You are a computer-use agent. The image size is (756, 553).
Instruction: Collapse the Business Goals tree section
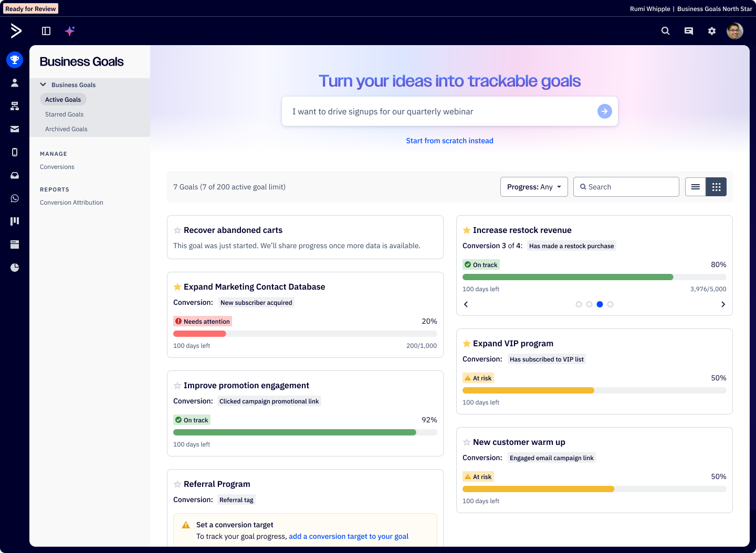point(43,84)
